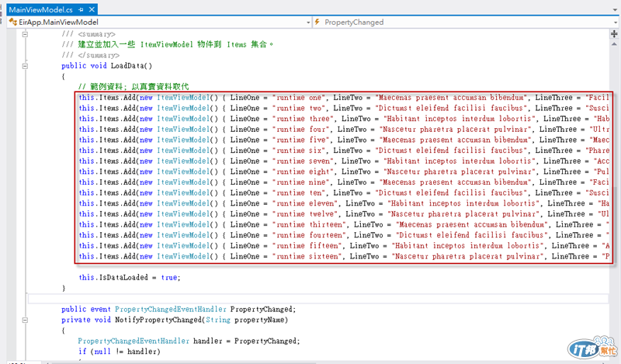
Task: Open the document tab list dropdown arrow
Action: click(x=615, y=10)
